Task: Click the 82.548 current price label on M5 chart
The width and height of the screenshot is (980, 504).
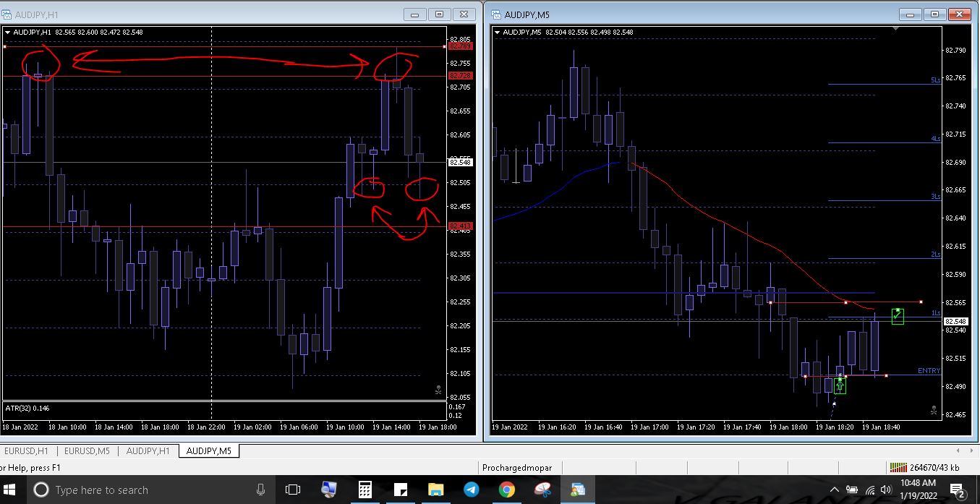Action: tap(955, 321)
